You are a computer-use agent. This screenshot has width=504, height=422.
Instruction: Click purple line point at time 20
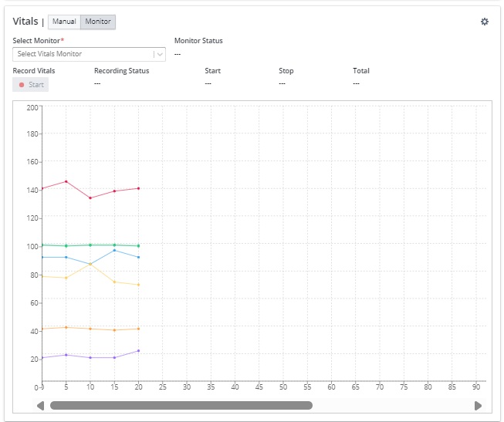139,351
